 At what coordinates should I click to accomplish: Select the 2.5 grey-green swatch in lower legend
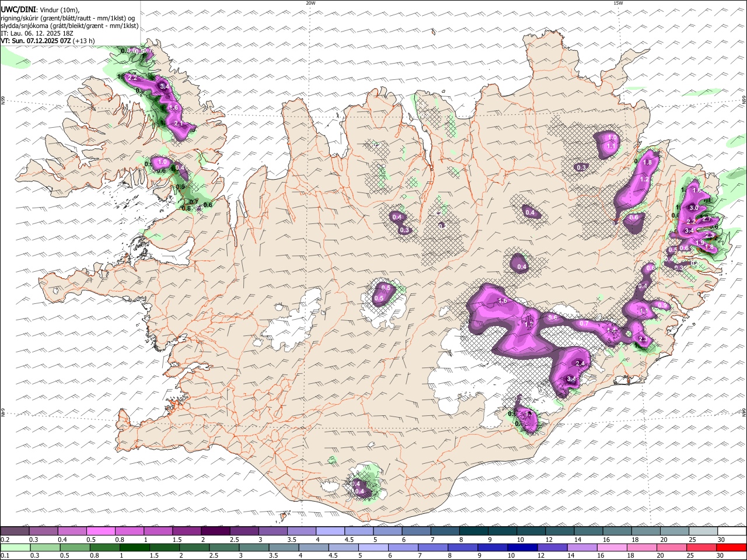coord(224,548)
